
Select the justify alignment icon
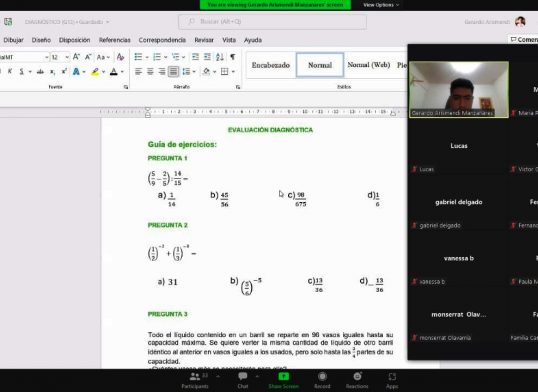tap(173, 71)
